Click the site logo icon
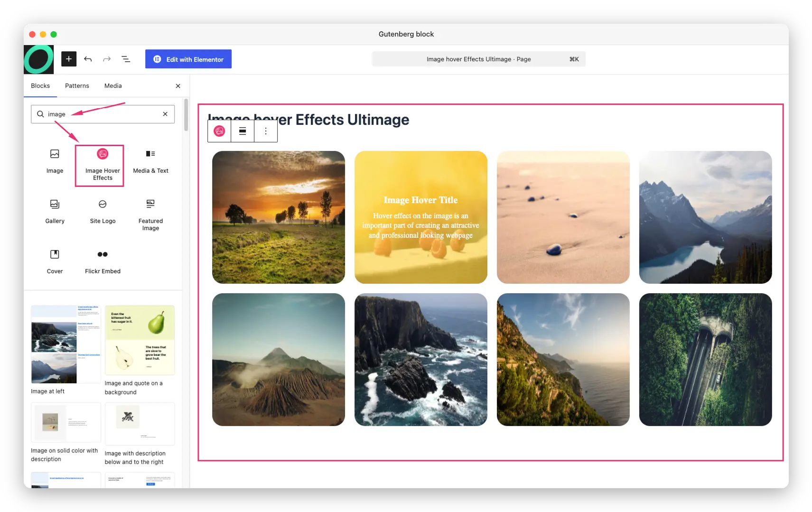This screenshot has height=512, width=812. coord(39,59)
